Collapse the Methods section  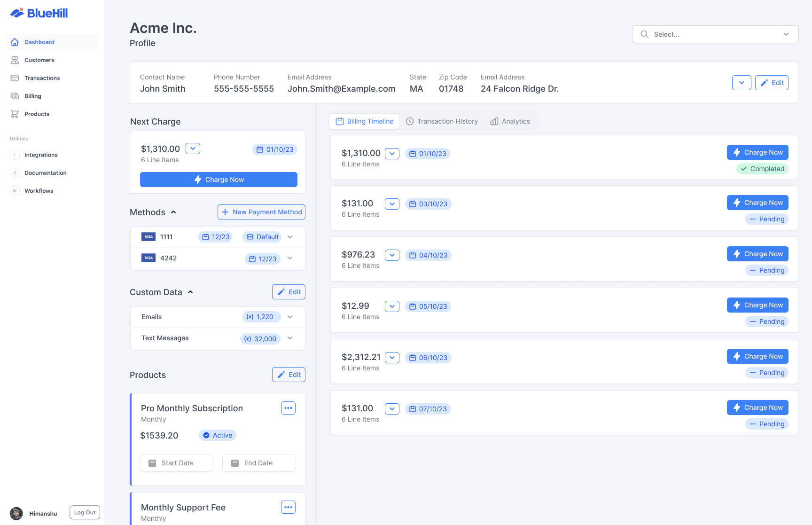pos(173,212)
